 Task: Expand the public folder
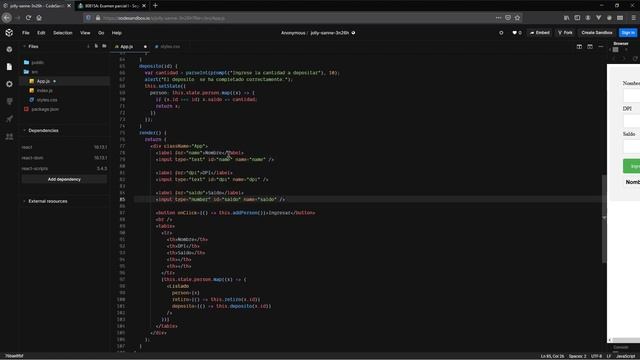point(37,62)
